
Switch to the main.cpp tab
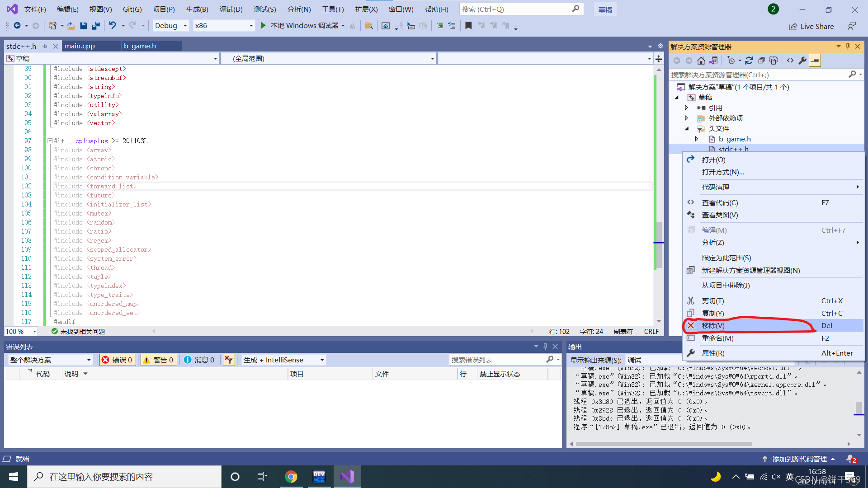[x=80, y=46]
